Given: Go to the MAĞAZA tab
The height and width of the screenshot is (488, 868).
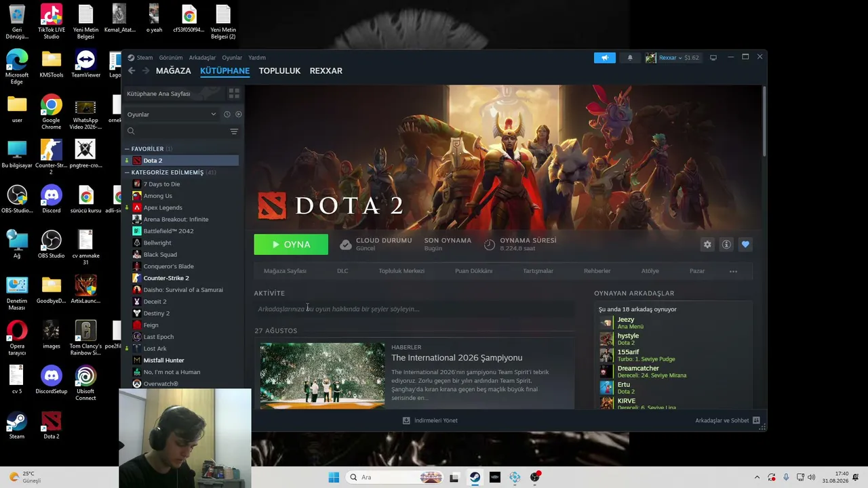Looking at the screenshot, I should 174,70.
